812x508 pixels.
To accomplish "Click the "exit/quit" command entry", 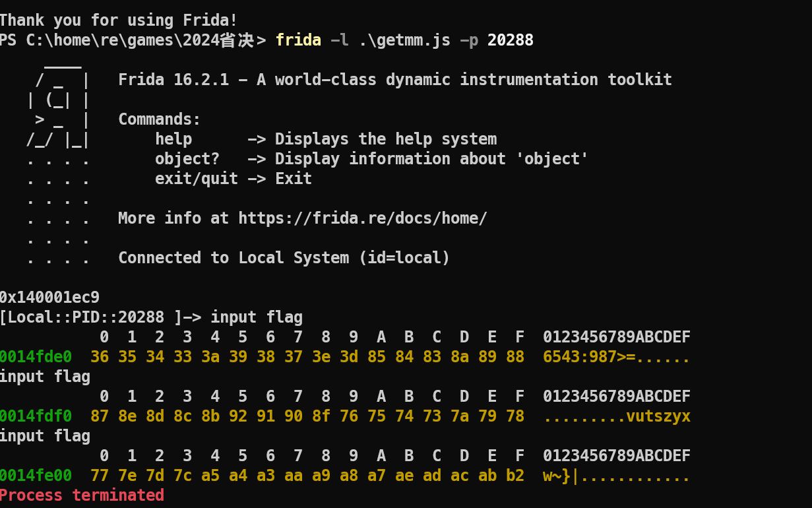I will pyautogui.click(x=197, y=179).
